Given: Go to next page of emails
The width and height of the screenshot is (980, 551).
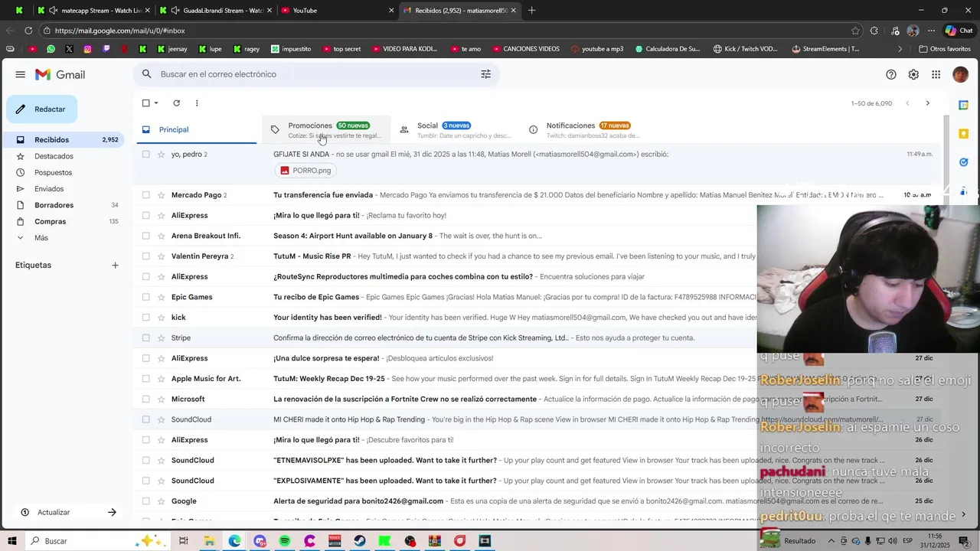Looking at the screenshot, I should pyautogui.click(x=927, y=103).
